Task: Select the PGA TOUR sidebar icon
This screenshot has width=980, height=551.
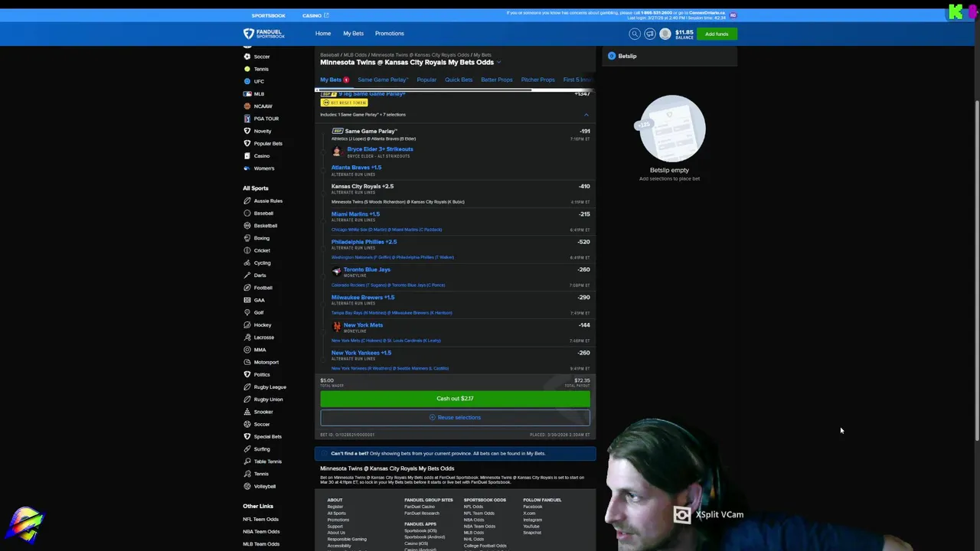Action: [247, 119]
